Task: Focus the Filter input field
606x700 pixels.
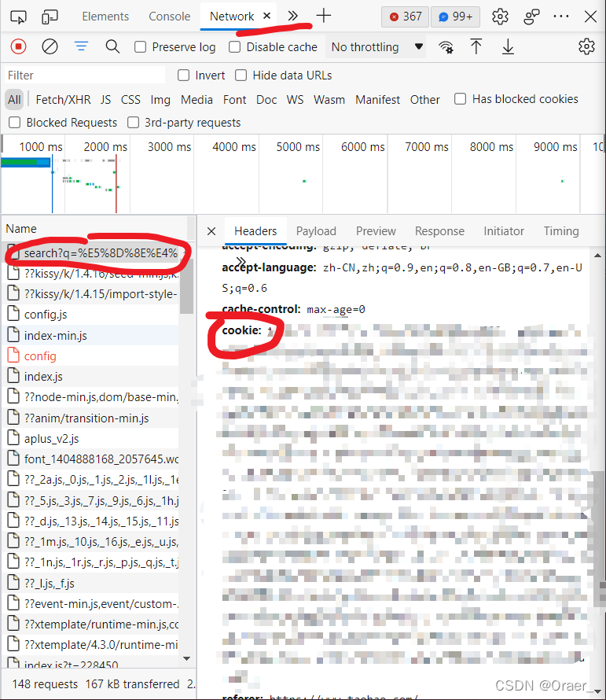Action: (x=85, y=75)
